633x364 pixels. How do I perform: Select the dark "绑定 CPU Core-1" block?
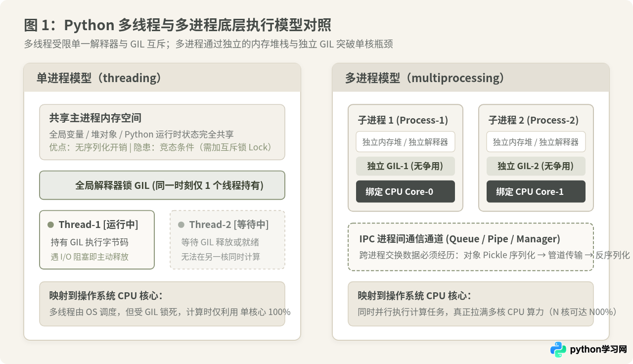536,191
